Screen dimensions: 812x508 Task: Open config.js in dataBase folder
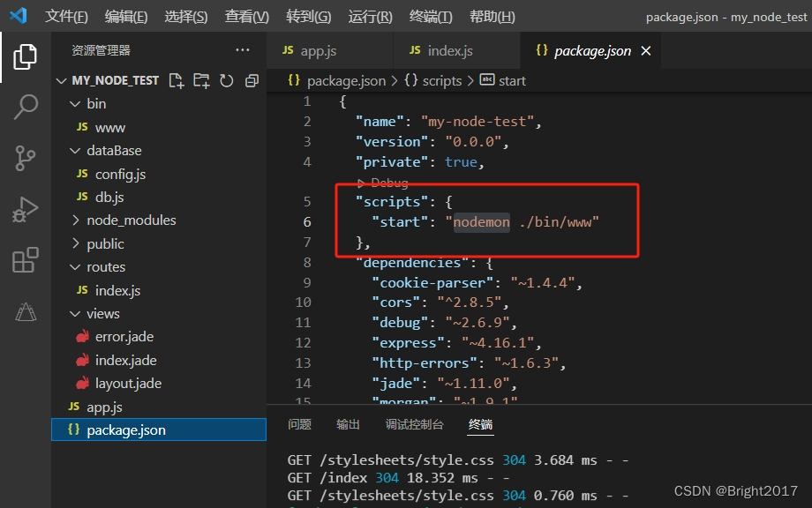pos(159,174)
